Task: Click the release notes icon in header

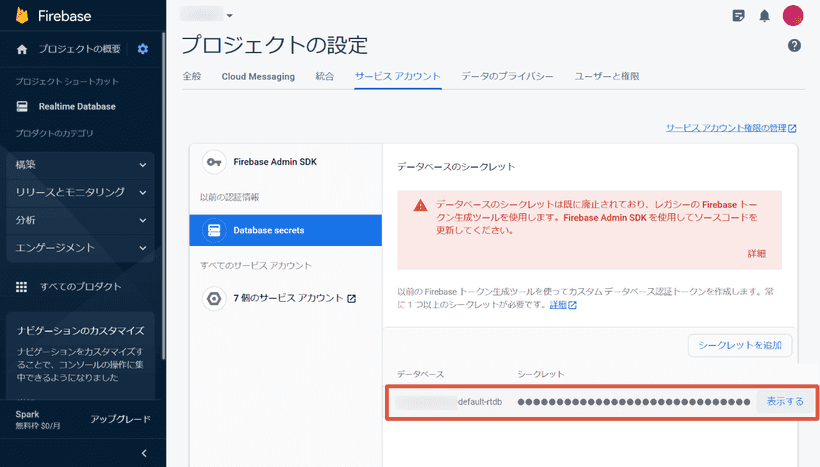Action: tap(738, 16)
